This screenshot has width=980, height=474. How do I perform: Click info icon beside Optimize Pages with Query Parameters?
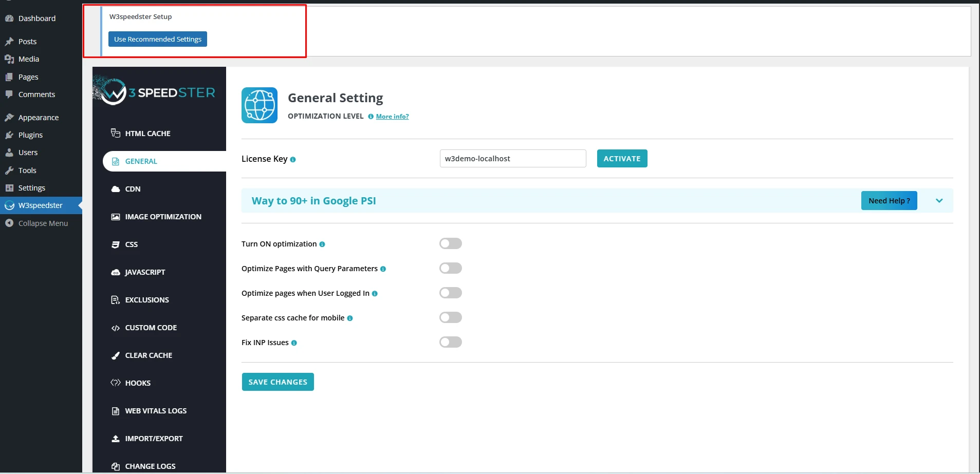click(x=383, y=269)
